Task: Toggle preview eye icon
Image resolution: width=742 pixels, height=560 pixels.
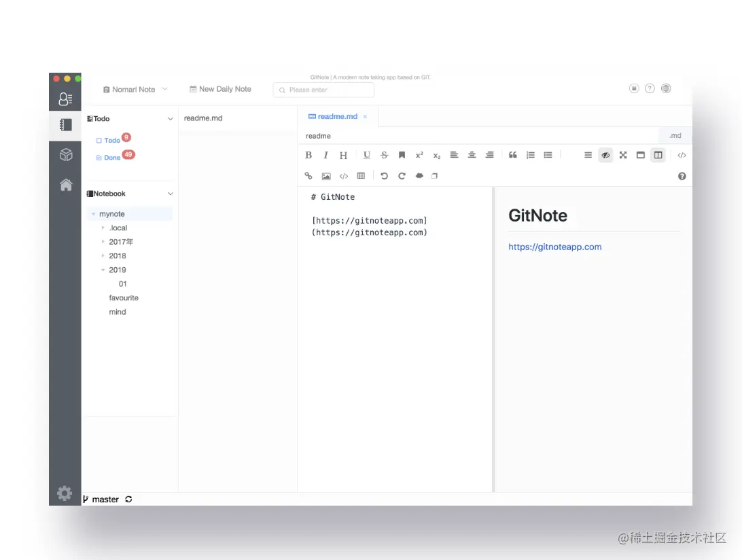Action: coord(605,155)
